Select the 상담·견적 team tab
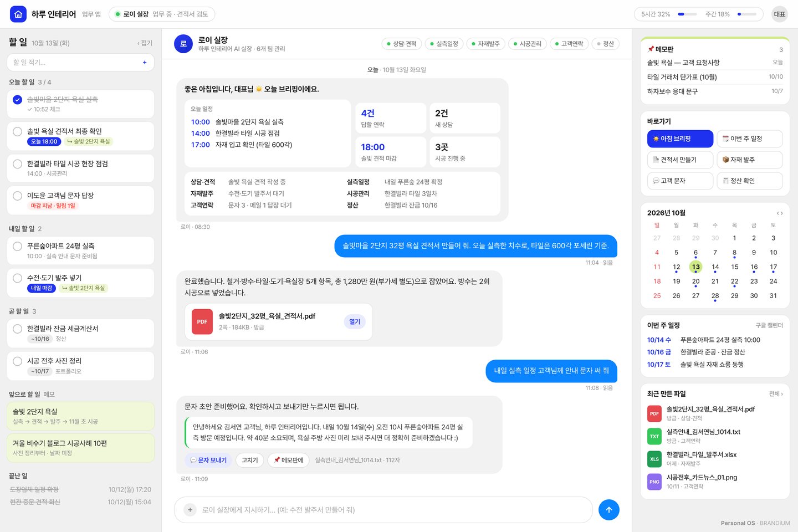 tap(402, 44)
